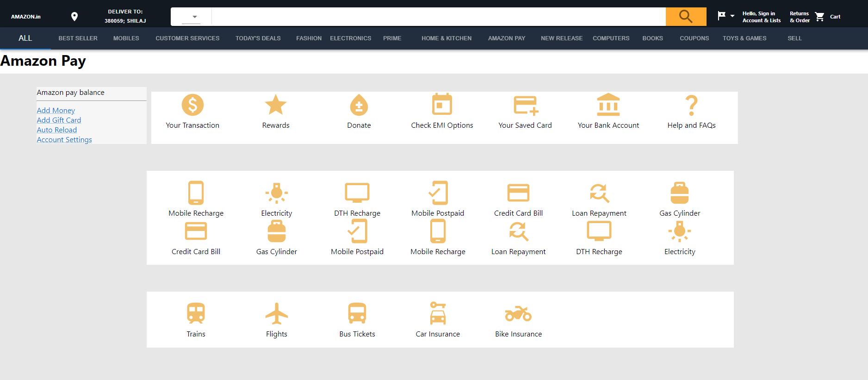Screen dimensions: 868x380
Task: Open the Account Settings link
Action: (x=64, y=139)
